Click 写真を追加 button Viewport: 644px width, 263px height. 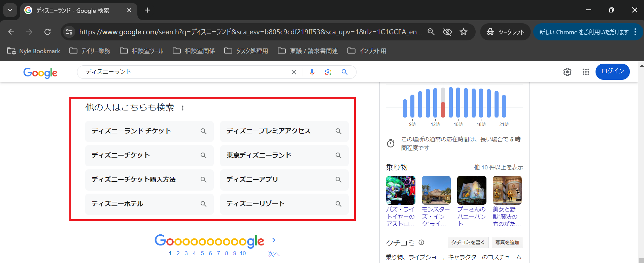click(507, 242)
